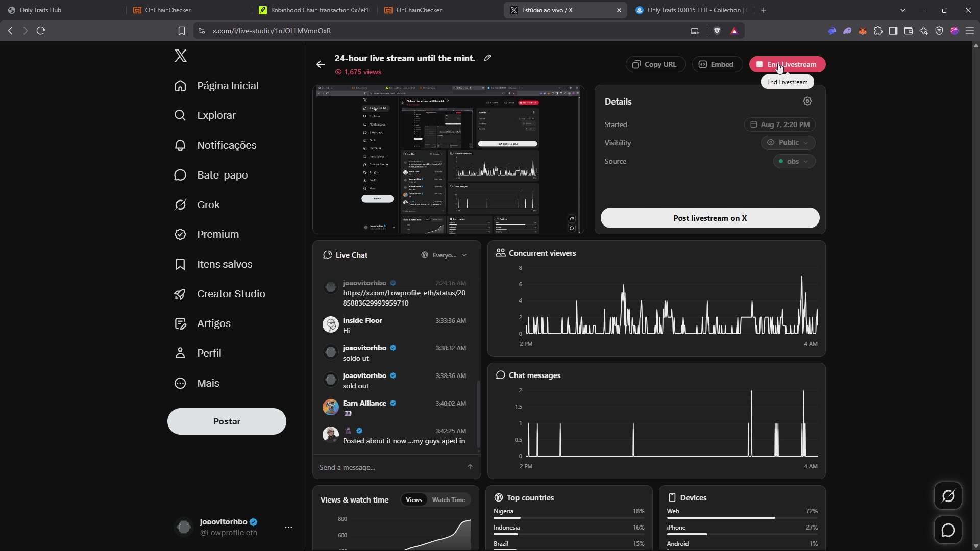980x551 pixels.
Task: Open browser tab list chevron
Action: tap(903, 10)
